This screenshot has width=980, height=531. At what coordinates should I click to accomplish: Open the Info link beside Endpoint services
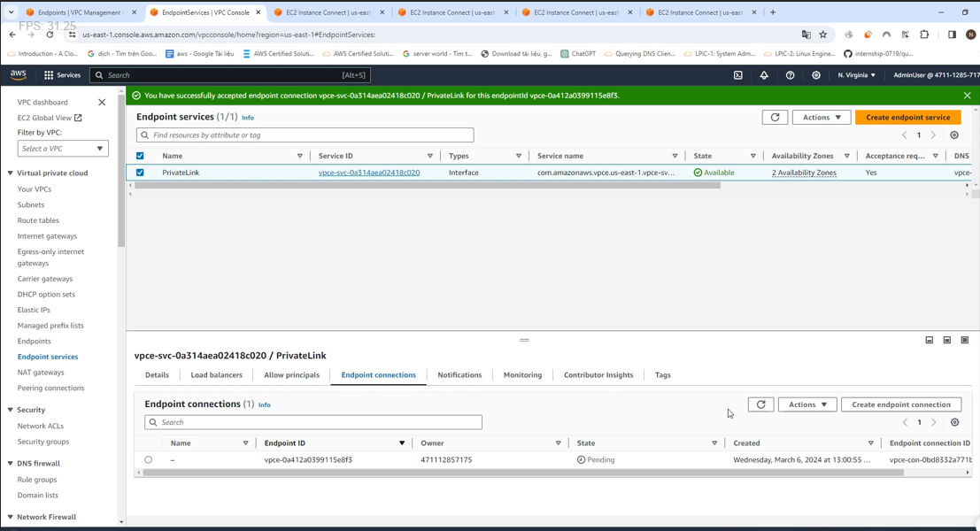(248, 118)
